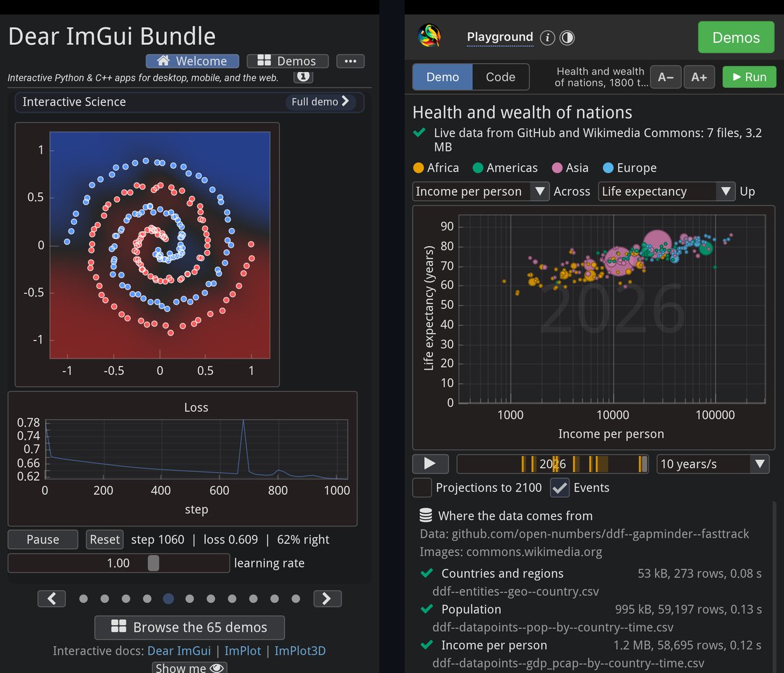
Task: Click the Europe blue legend dot
Action: (x=608, y=168)
